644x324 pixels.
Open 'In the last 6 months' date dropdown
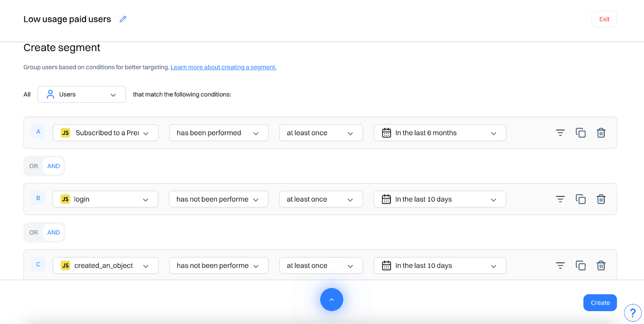[x=440, y=133]
